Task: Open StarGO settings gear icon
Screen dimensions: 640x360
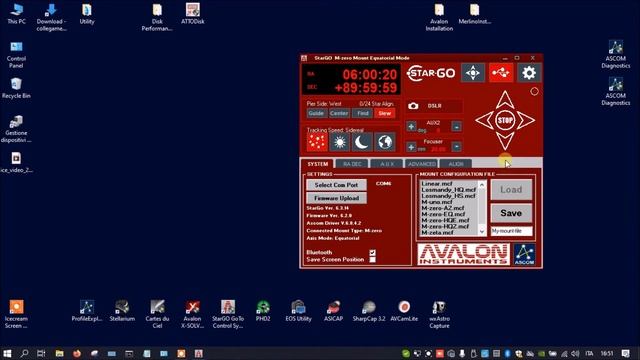Action: pyautogui.click(x=529, y=73)
